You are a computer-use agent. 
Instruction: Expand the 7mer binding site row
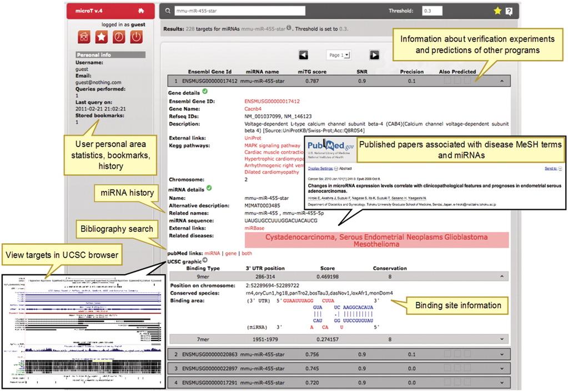click(x=502, y=339)
